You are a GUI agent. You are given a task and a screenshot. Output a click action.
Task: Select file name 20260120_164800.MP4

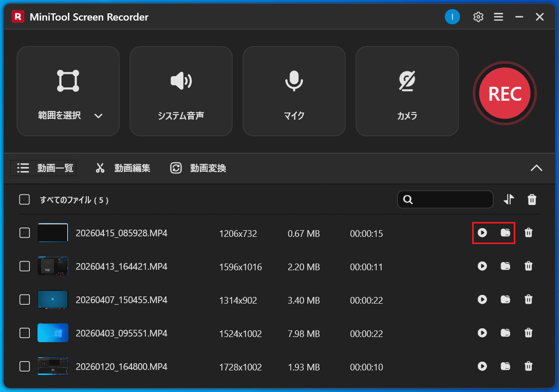pyautogui.click(x=122, y=367)
